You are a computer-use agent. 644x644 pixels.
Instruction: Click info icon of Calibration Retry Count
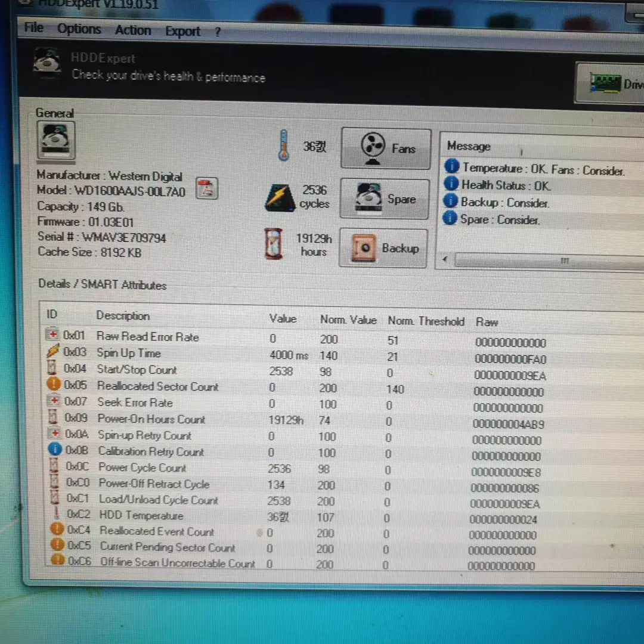[55, 449]
